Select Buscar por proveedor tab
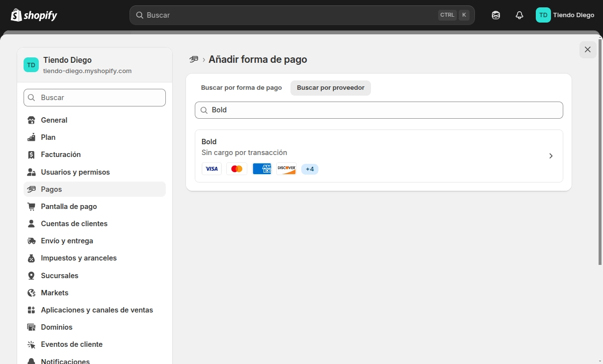This screenshot has width=603, height=364. [x=331, y=88]
